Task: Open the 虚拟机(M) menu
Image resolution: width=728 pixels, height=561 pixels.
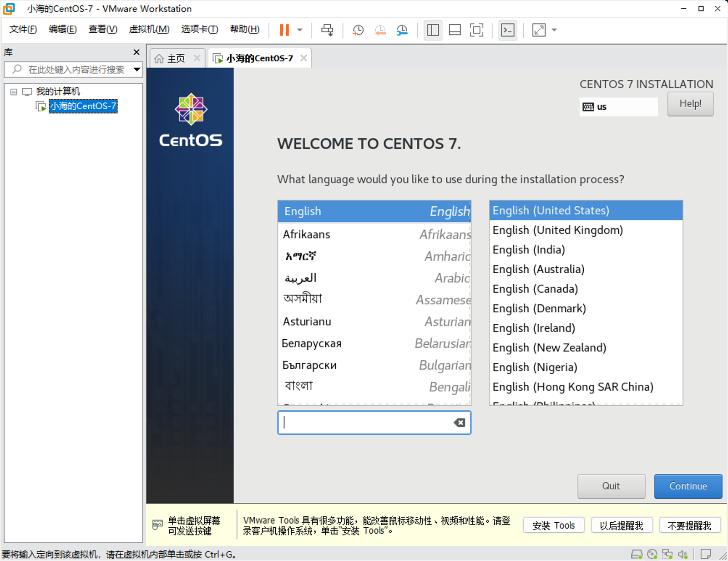Action: pyautogui.click(x=149, y=29)
